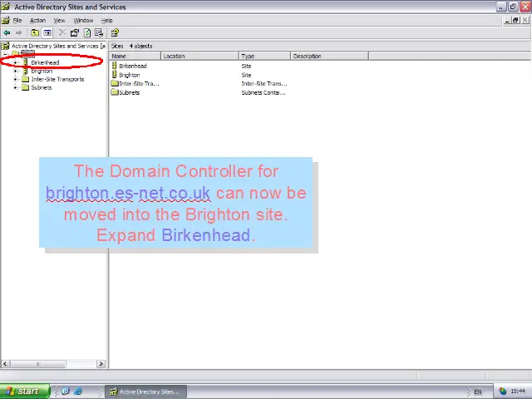Click the Internet Explorer quick launch icon
The image size is (532, 399).
(x=78, y=392)
